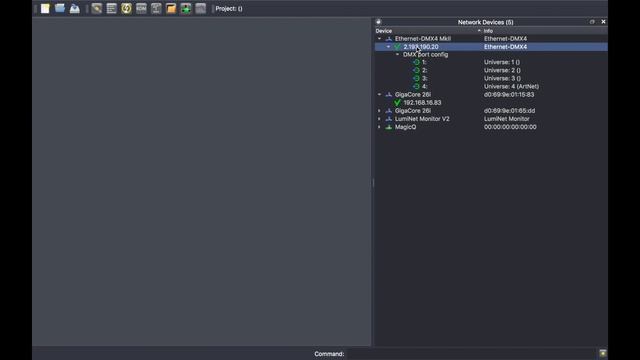This screenshot has height=360, width=640.
Task: Click the panel splitter handle left of Network Devices
Action: tap(373, 182)
